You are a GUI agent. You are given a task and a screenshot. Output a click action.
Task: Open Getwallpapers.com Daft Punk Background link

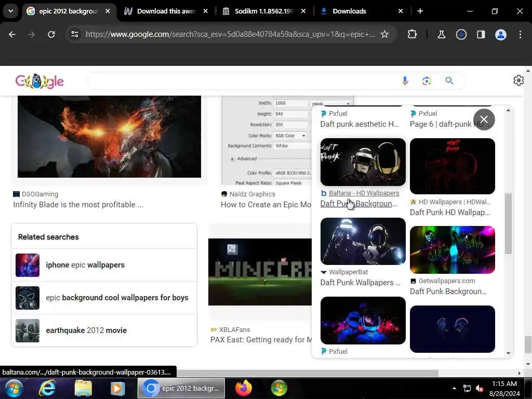[448, 291]
